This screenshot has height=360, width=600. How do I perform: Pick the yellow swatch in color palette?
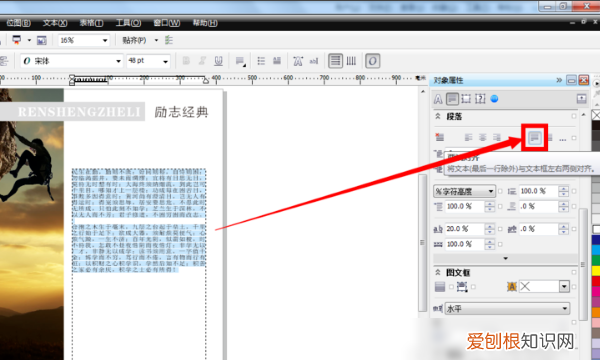(x=596, y=270)
